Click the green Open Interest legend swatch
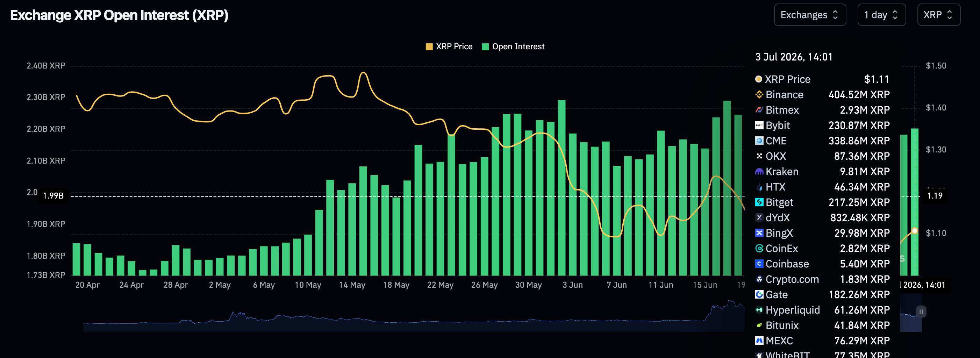Screen dimensions: 980x358 [485, 47]
